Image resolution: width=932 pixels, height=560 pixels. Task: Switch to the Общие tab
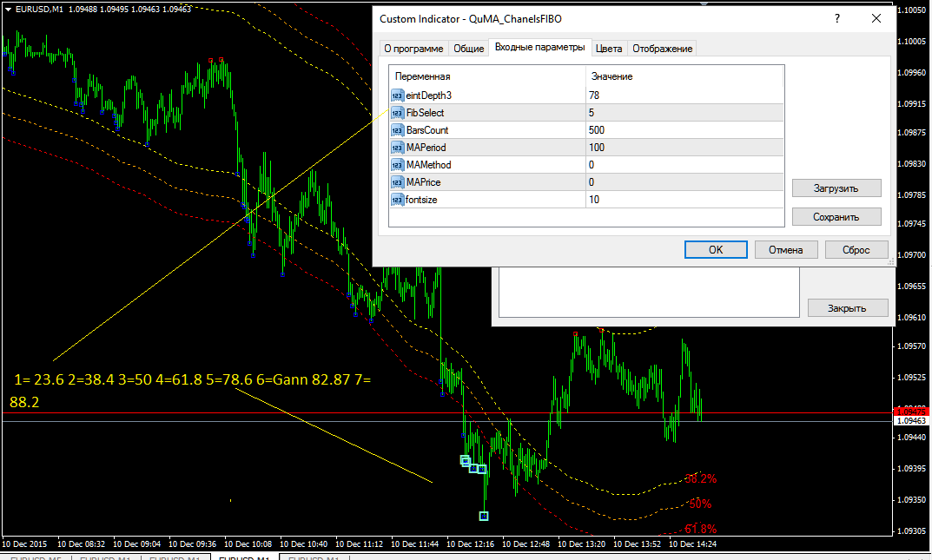(x=469, y=49)
